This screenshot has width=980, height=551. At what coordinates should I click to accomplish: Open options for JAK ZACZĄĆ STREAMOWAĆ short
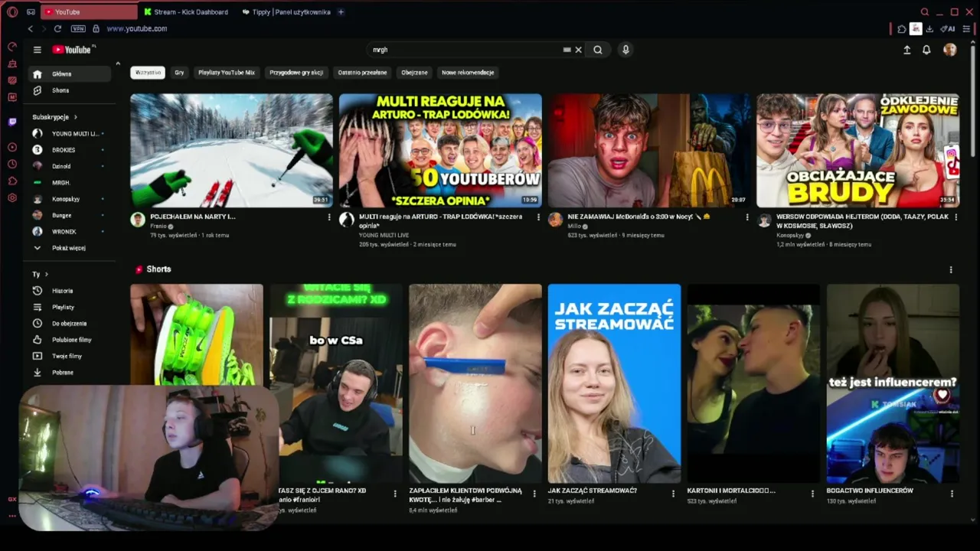pos(674,494)
